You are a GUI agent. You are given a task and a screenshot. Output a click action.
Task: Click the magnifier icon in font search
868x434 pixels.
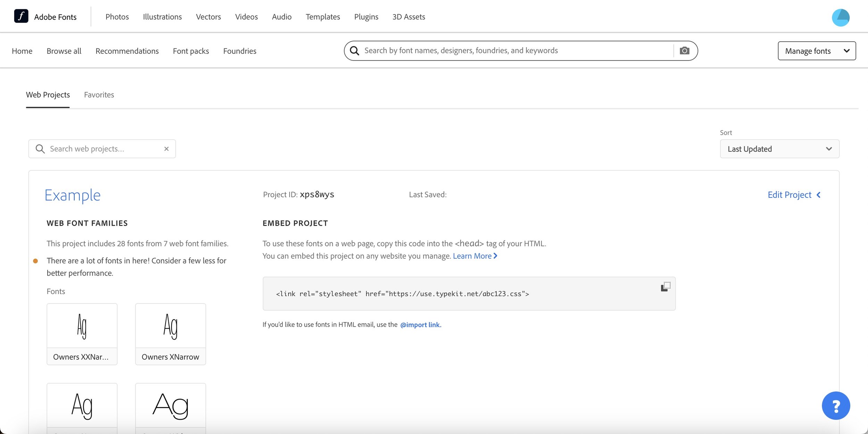[354, 51]
